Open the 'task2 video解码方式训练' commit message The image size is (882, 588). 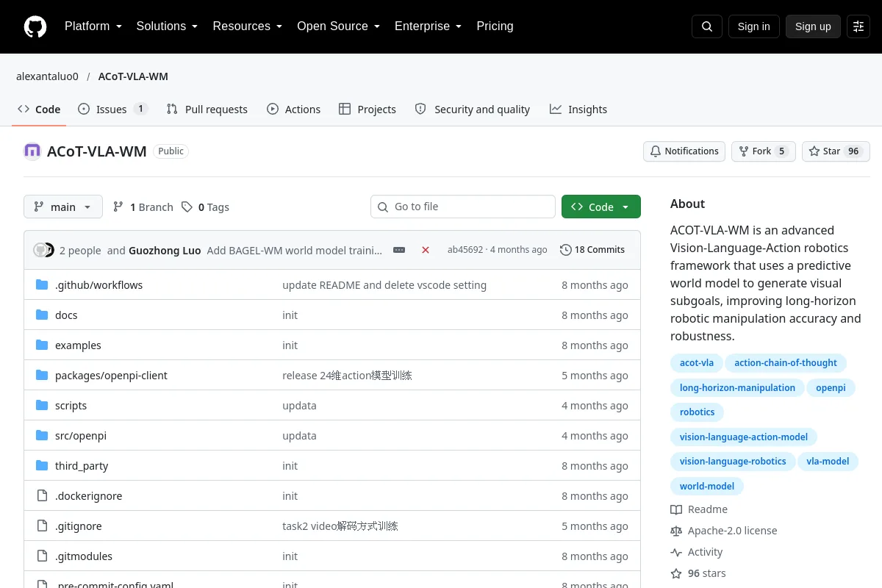(340, 526)
